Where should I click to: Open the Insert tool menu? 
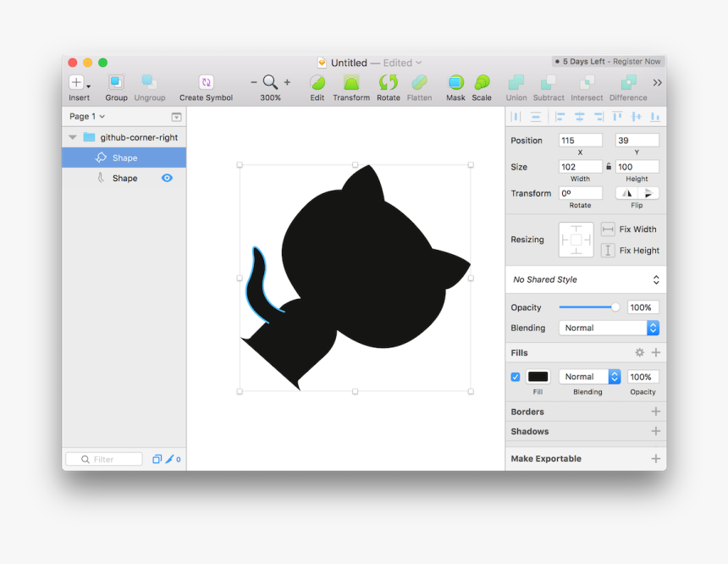pyautogui.click(x=80, y=83)
